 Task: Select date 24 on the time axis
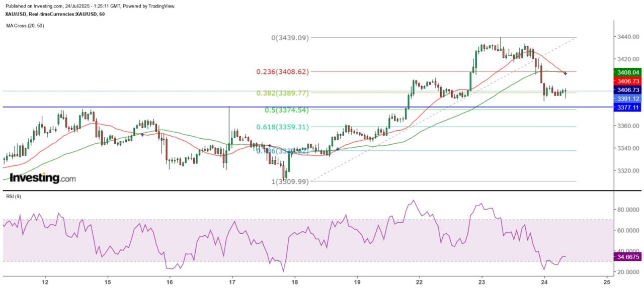(x=544, y=281)
